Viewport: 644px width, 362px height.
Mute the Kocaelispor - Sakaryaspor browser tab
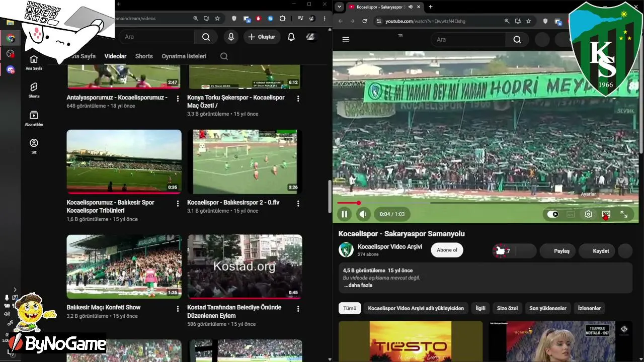pyautogui.click(x=411, y=7)
